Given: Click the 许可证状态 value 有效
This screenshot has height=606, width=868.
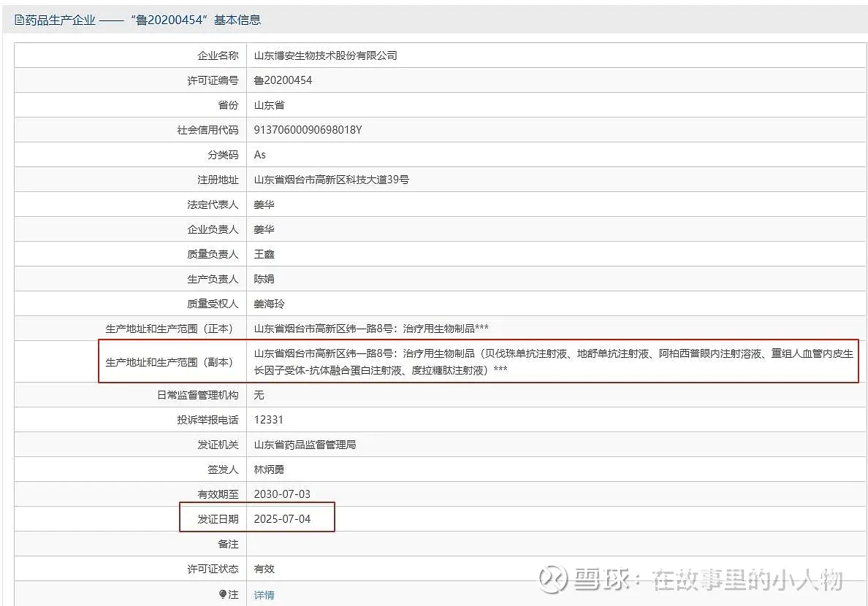Looking at the screenshot, I should (264, 569).
